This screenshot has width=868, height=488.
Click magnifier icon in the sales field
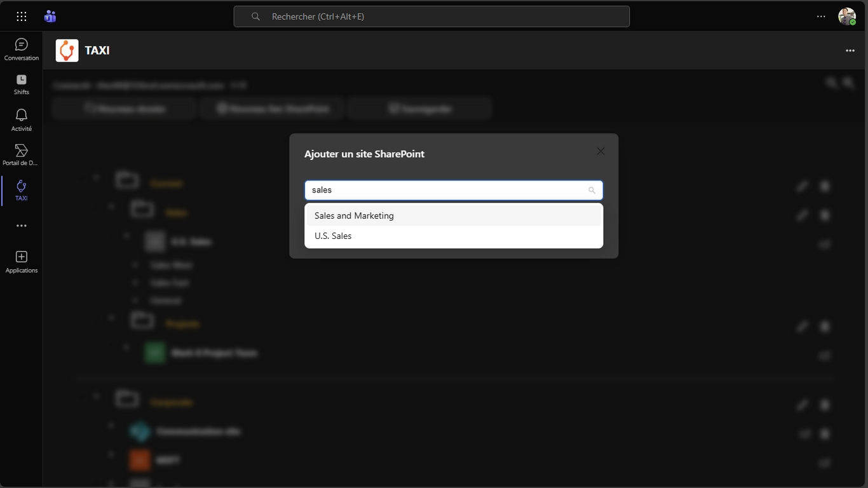[592, 190]
